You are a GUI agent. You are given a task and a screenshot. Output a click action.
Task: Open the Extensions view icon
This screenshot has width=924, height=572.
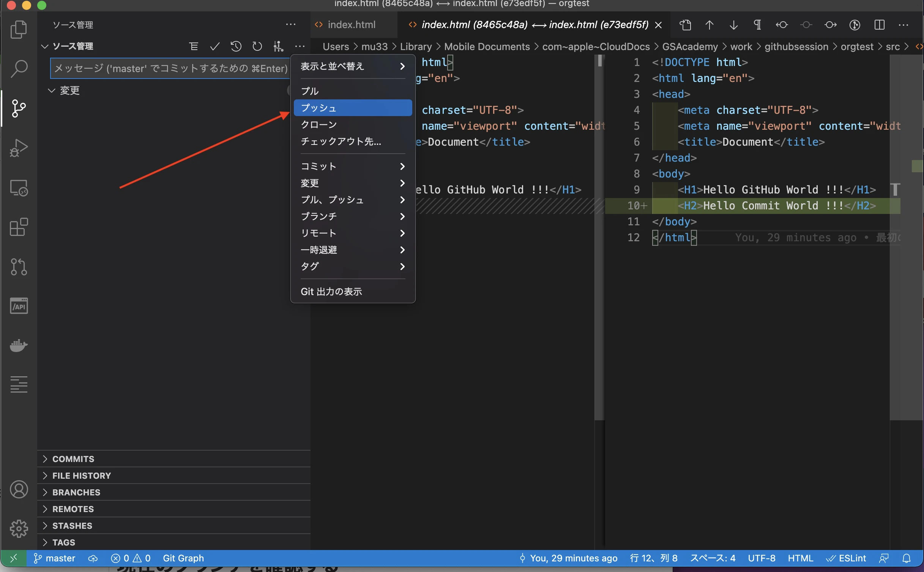point(19,227)
